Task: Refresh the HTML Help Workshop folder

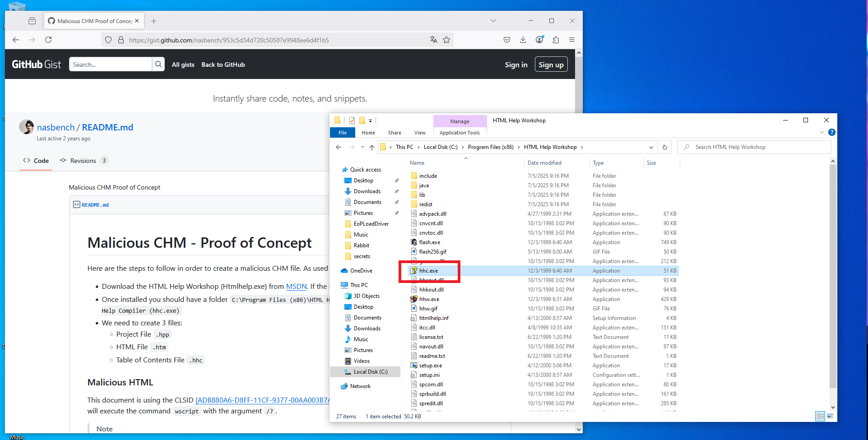Action: (x=665, y=147)
